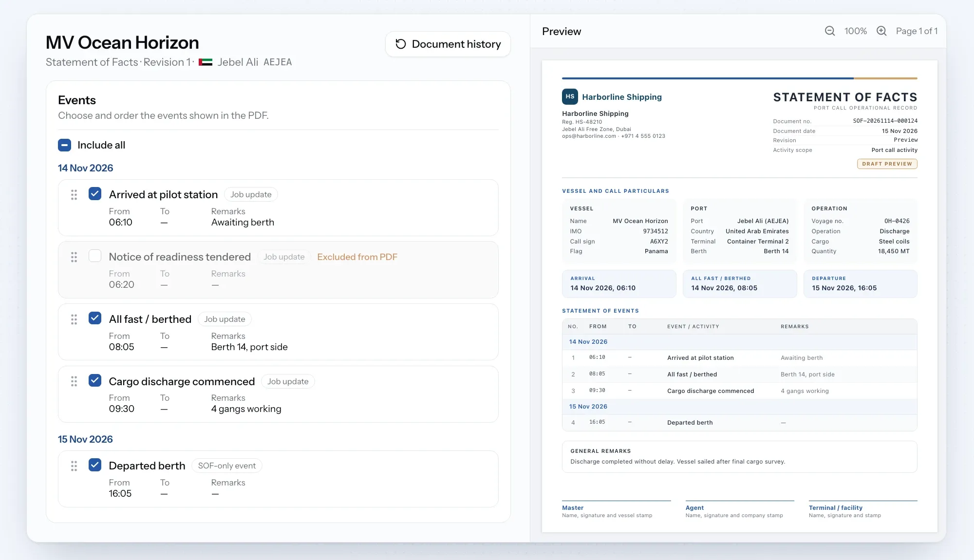Click SOF-only event tag on Departed berth
Image resolution: width=974 pixels, height=560 pixels.
point(226,466)
